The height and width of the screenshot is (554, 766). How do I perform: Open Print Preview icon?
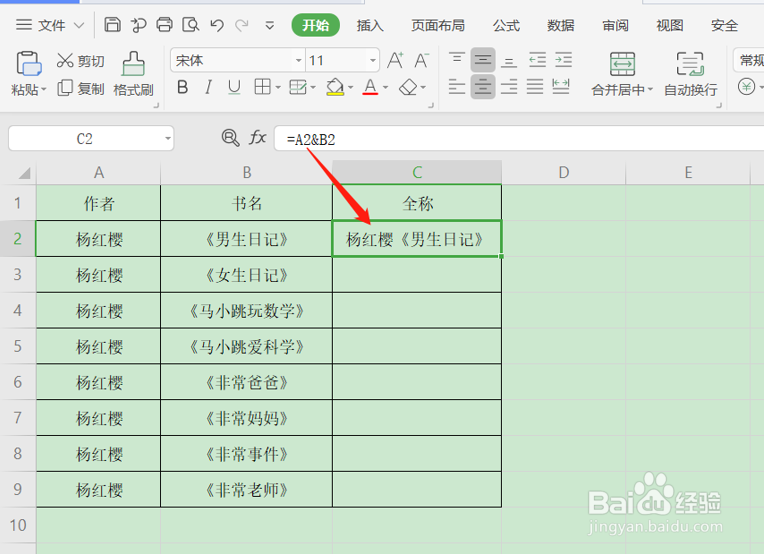click(x=191, y=24)
